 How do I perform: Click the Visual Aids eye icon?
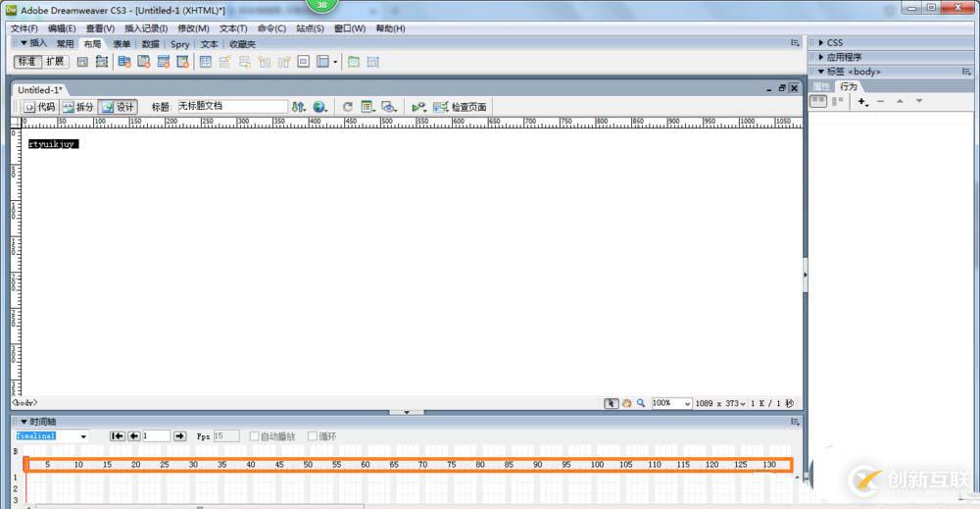coord(389,107)
